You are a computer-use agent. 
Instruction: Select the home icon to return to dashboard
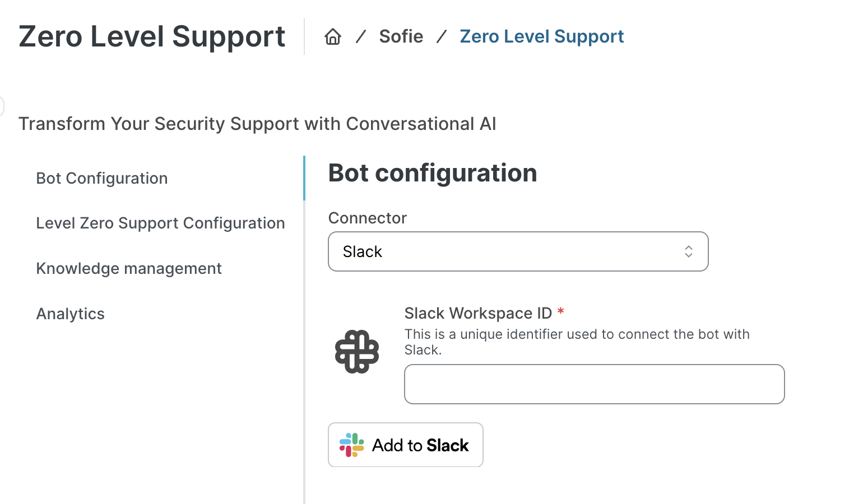pyautogui.click(x=333, y=36)
